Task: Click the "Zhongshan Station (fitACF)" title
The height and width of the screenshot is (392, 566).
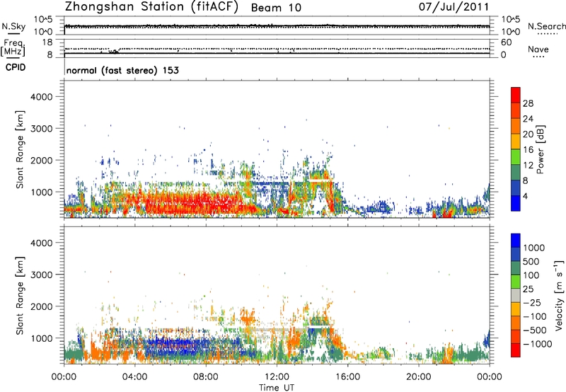Action: [151, 7]
